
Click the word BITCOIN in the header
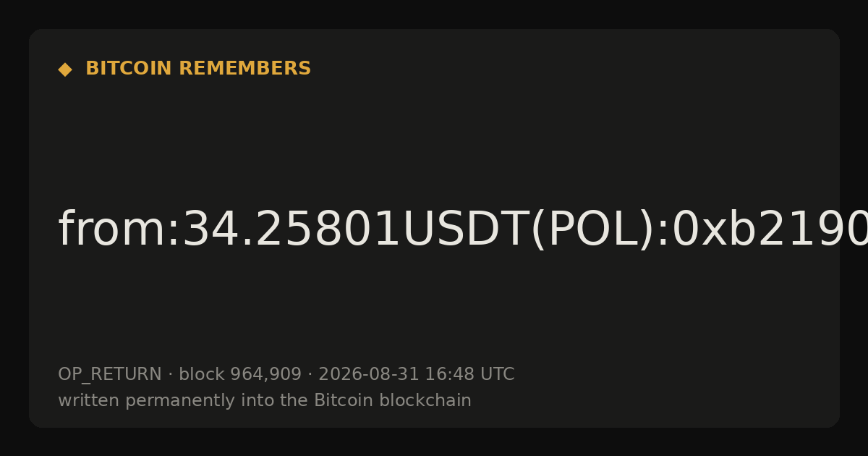[129, 69]
